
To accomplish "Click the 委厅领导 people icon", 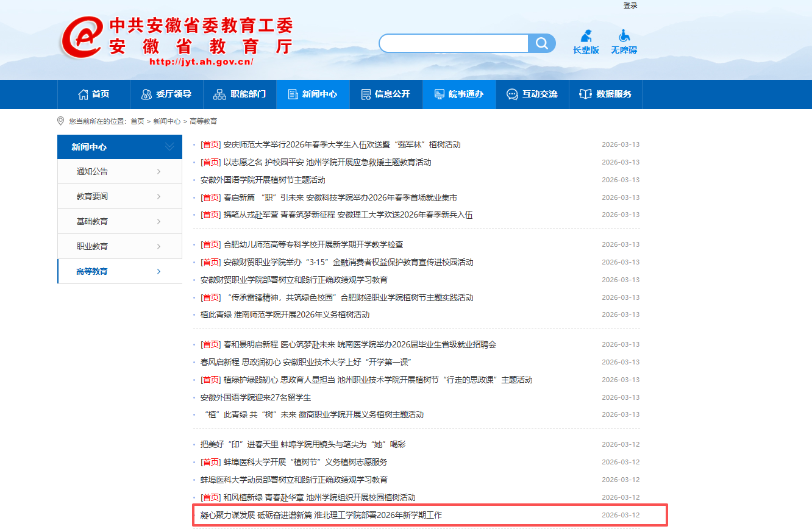I will click(x=146, y=94).
